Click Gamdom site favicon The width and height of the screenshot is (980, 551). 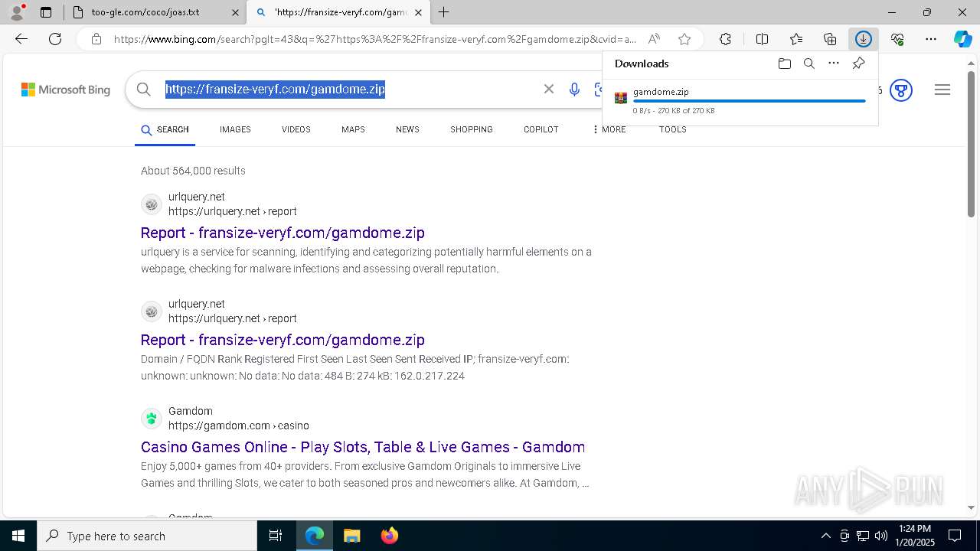click(x=152, y=419)
